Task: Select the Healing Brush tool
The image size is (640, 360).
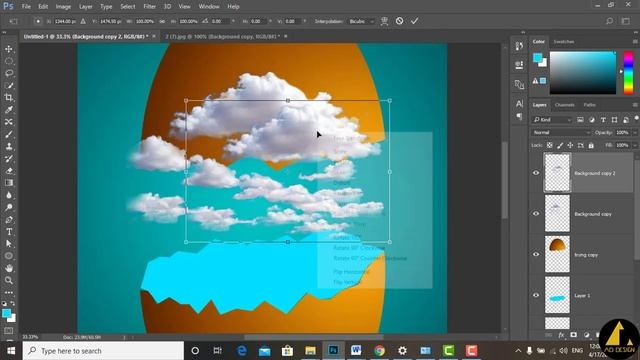Action: (9, 122)
